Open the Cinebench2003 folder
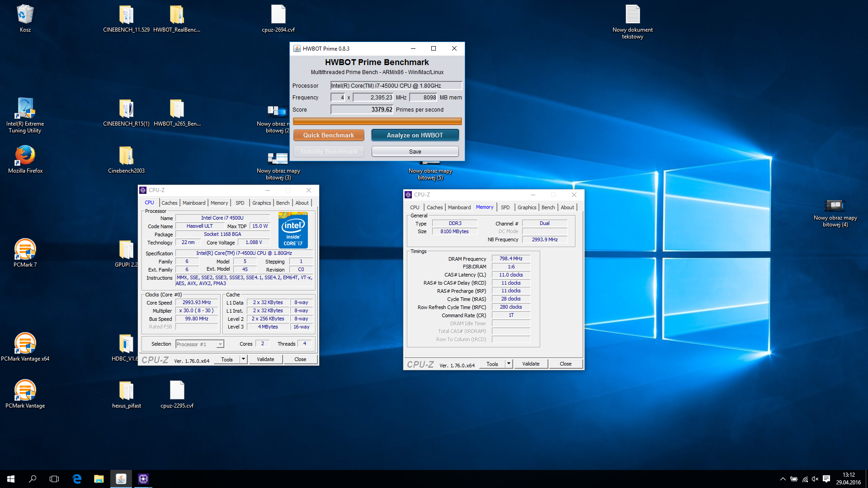 pyautogui.click(x=126, y=159)
